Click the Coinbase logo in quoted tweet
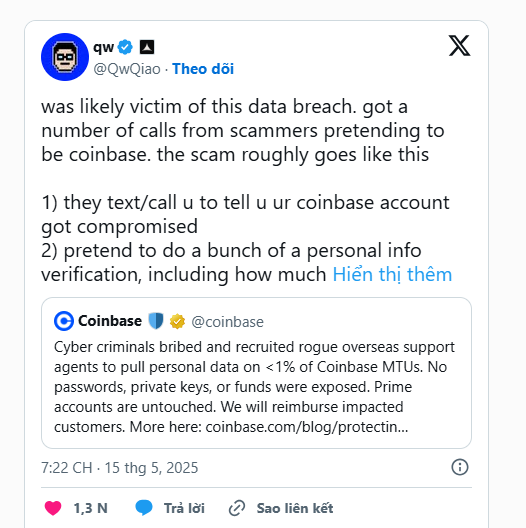 [x=64, y=321]
